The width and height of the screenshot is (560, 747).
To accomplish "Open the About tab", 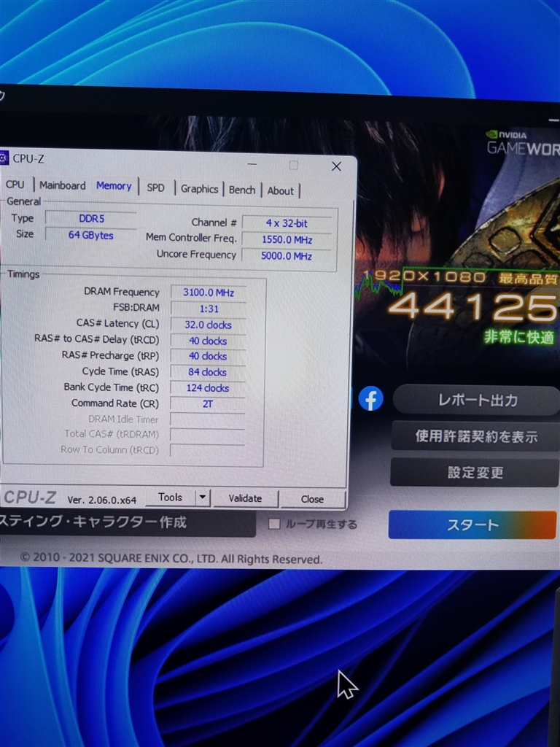I will coord(280,190).
